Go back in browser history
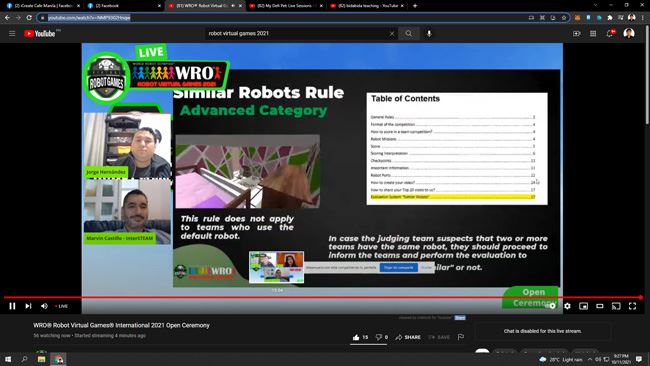Screen dimensions: 650x366 pos(7,17)
